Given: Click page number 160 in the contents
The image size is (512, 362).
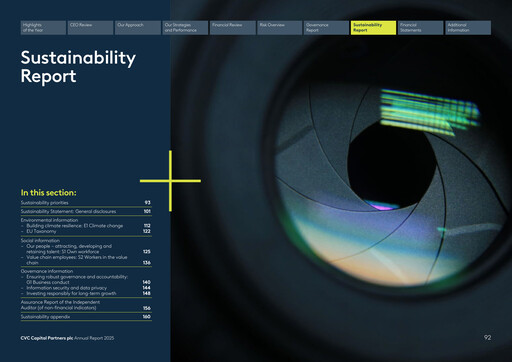Looking at the screenshot, I should pos(147,317).
